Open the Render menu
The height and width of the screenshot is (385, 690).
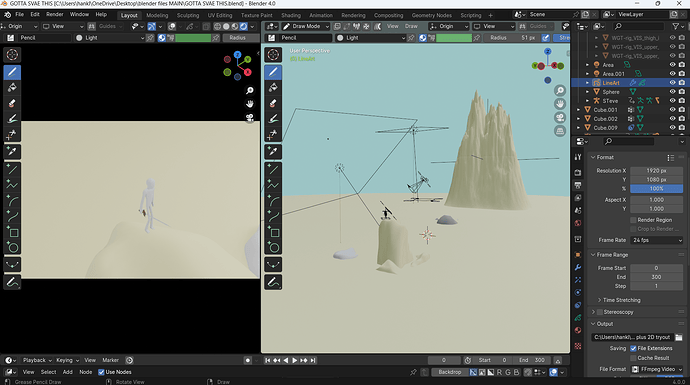[55, 15]
